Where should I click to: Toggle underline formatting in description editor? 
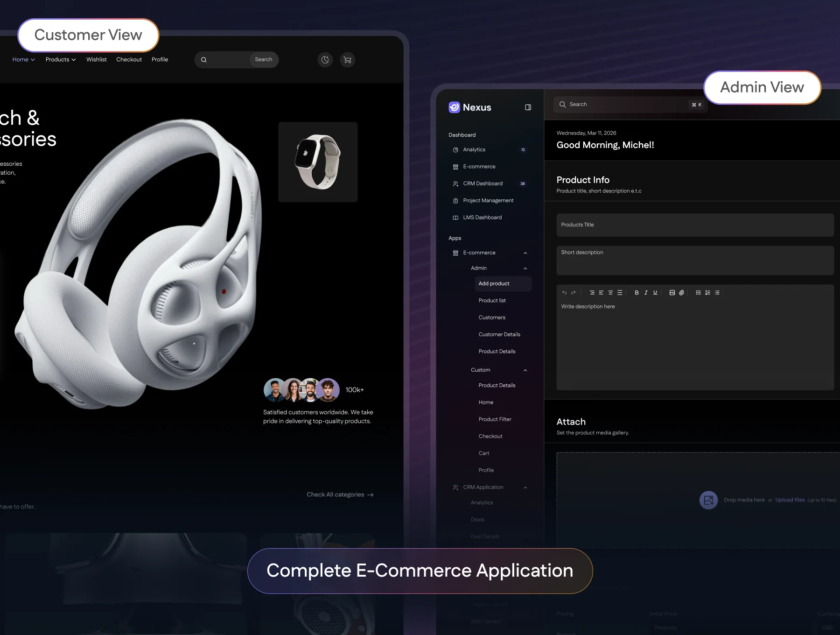click(x=655, y=293)
